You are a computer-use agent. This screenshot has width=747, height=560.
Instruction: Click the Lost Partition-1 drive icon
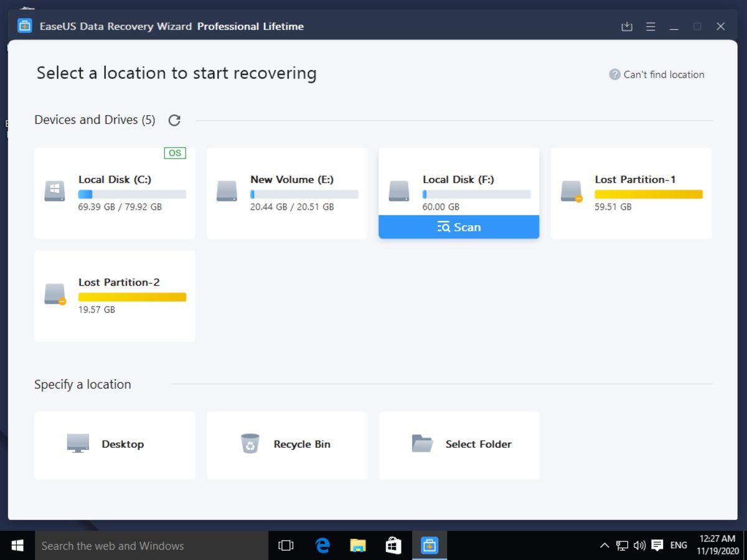571,191
